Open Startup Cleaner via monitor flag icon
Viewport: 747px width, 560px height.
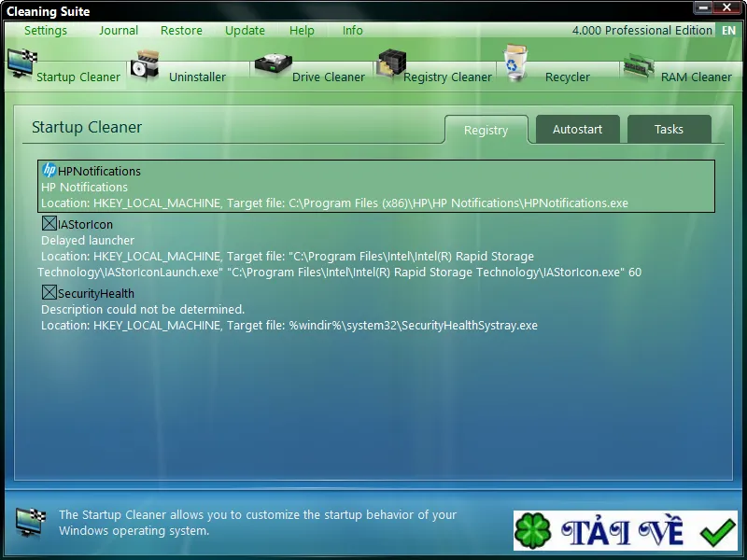(22, 63)
